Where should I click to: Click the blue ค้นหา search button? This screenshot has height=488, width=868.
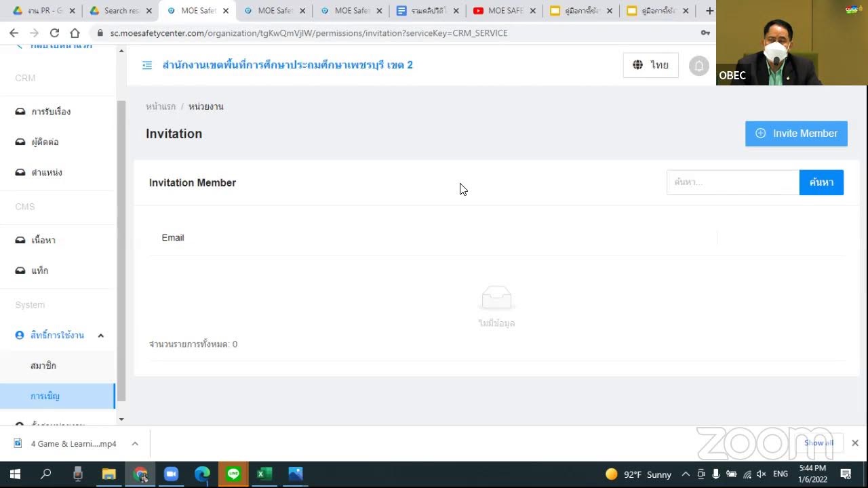coord(821,182)
